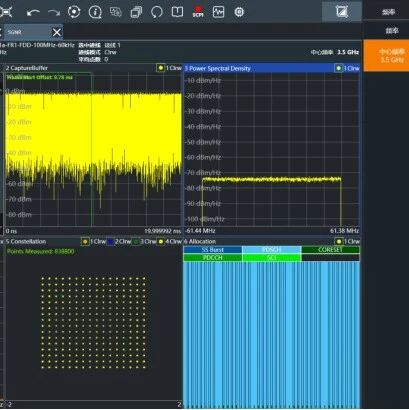Open the waveform measurement icon

218,12
